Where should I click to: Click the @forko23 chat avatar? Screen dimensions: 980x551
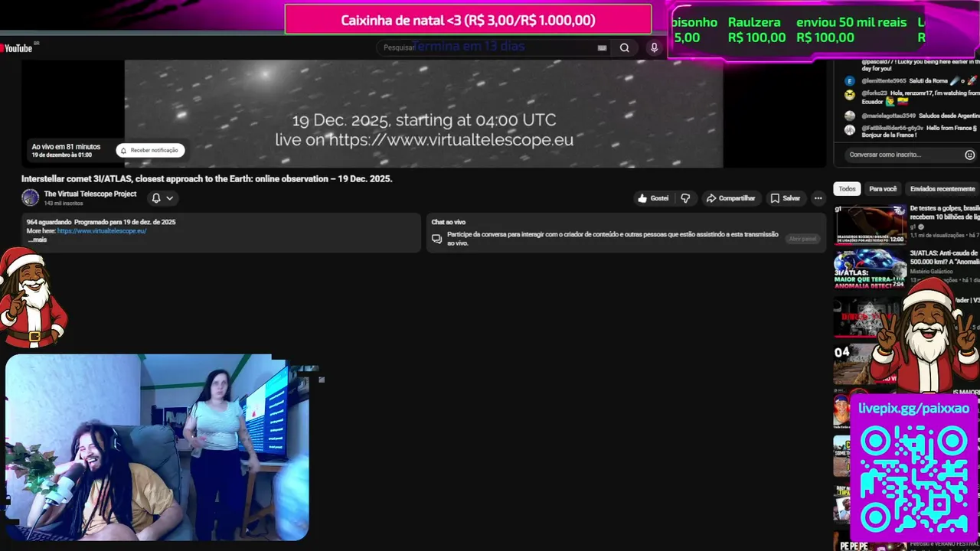[849, 95]
